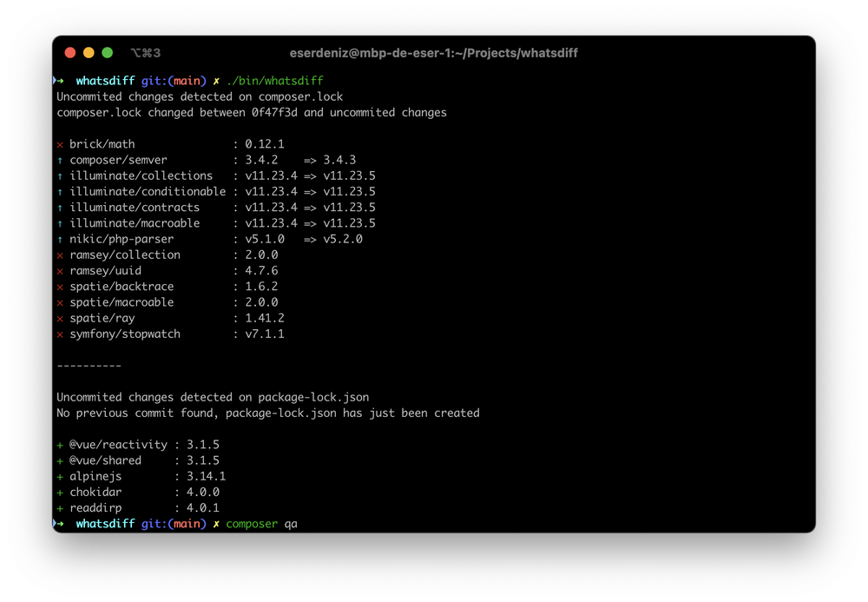Select composer/semver package name
868x602 pixels.
(118, 160)
